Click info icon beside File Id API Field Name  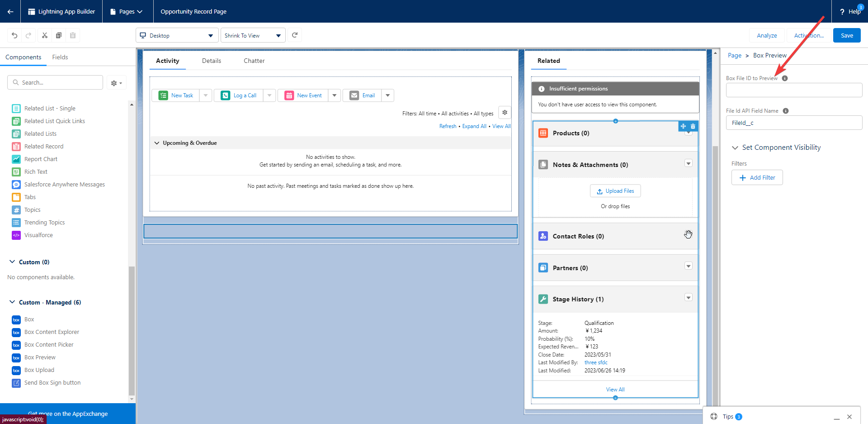pyautogui.click(x=786, y=111)
